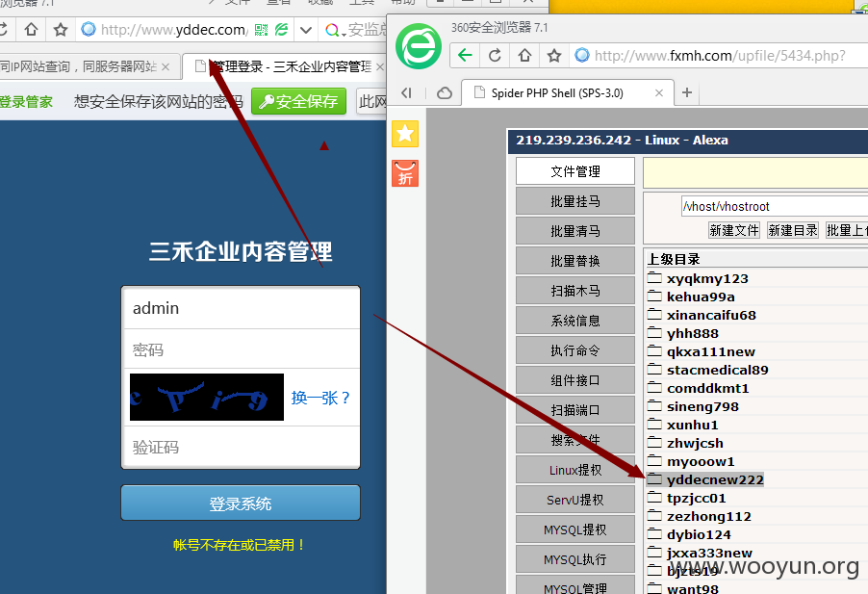The width and height of the screenshot is (868, 594).
Task: Select Spider PHP Shell tab
Action: [557, 93]
